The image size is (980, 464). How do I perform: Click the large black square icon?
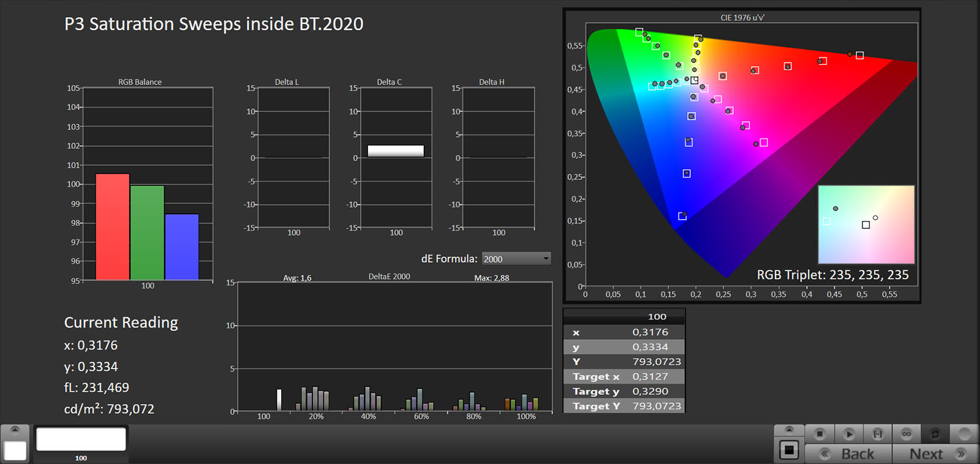(789, 451)
